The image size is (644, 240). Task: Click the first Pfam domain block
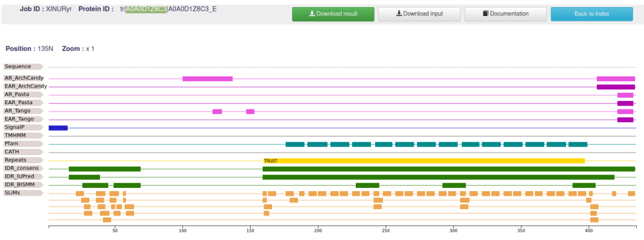[x=295, y=144]
